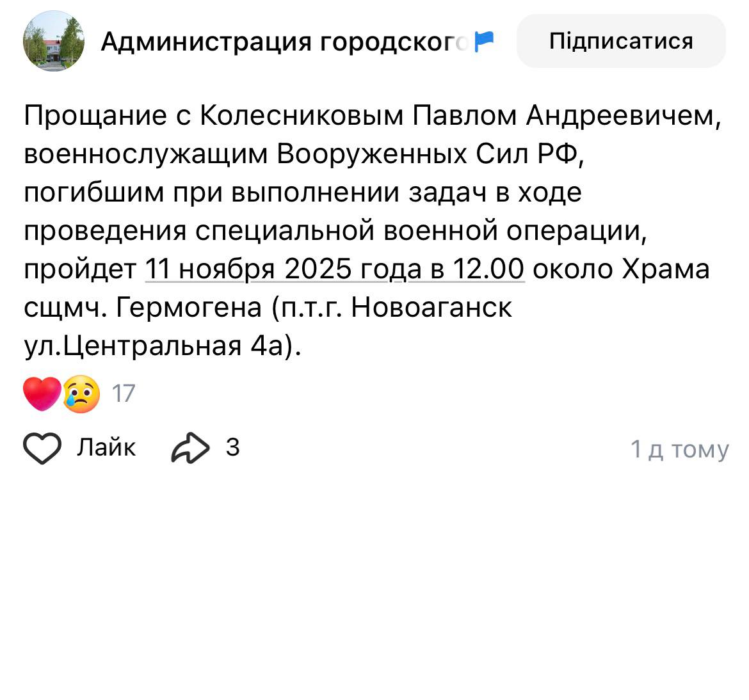Click the share count 3
Viewport: 749px width, 700px height.
[x=232, y=447]
